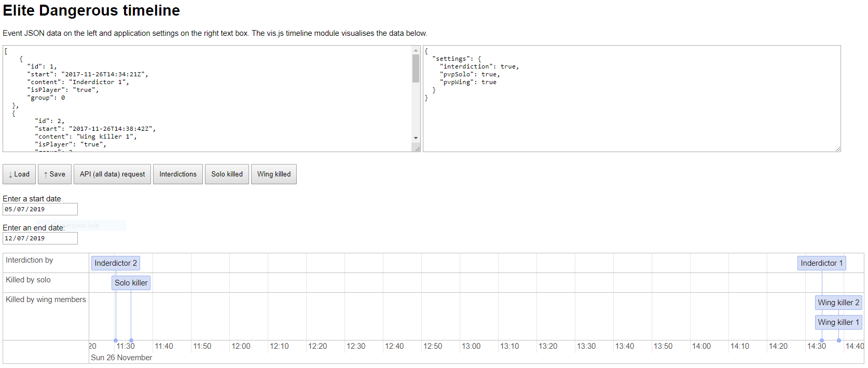
Task: Toggle the Interdictions filter button
Action: (177, 174)
